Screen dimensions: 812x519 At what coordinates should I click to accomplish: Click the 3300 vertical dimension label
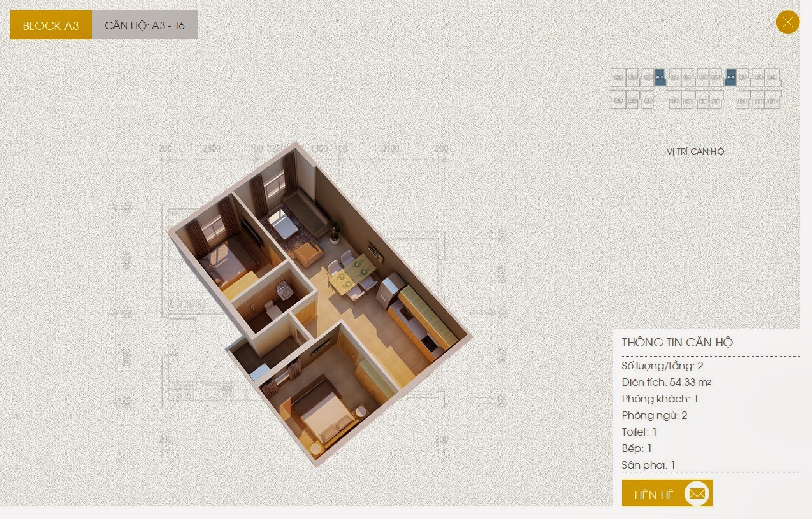(127, 260)
